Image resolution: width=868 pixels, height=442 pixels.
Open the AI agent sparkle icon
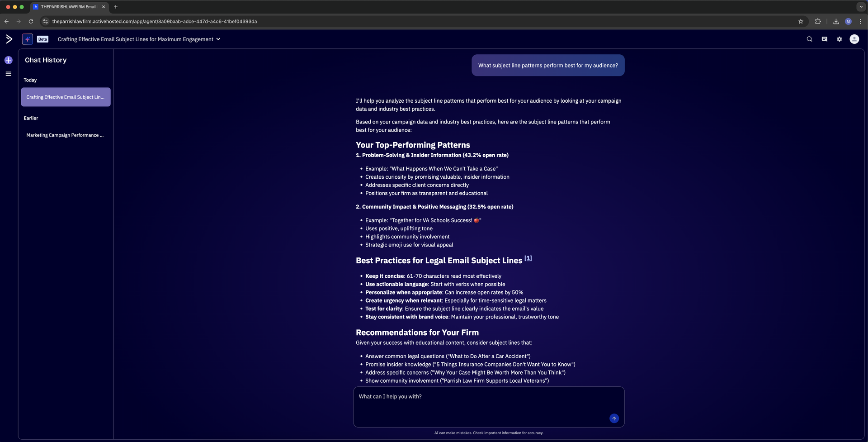(28, 39)
